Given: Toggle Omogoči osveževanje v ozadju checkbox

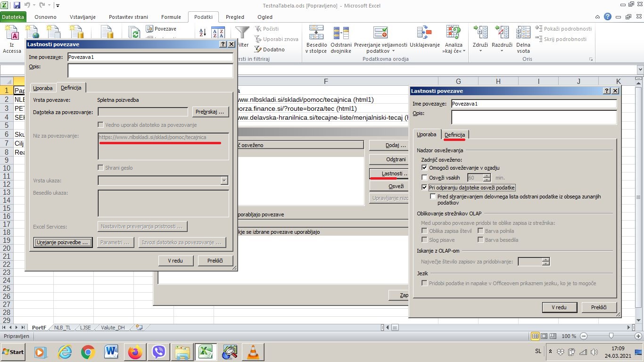Looking at the screenshot, I should (424, 168).
